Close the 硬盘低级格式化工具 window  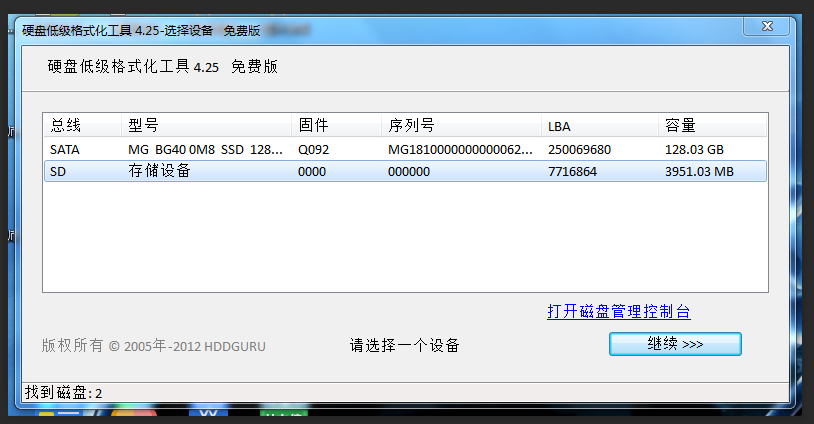[767, 26]
